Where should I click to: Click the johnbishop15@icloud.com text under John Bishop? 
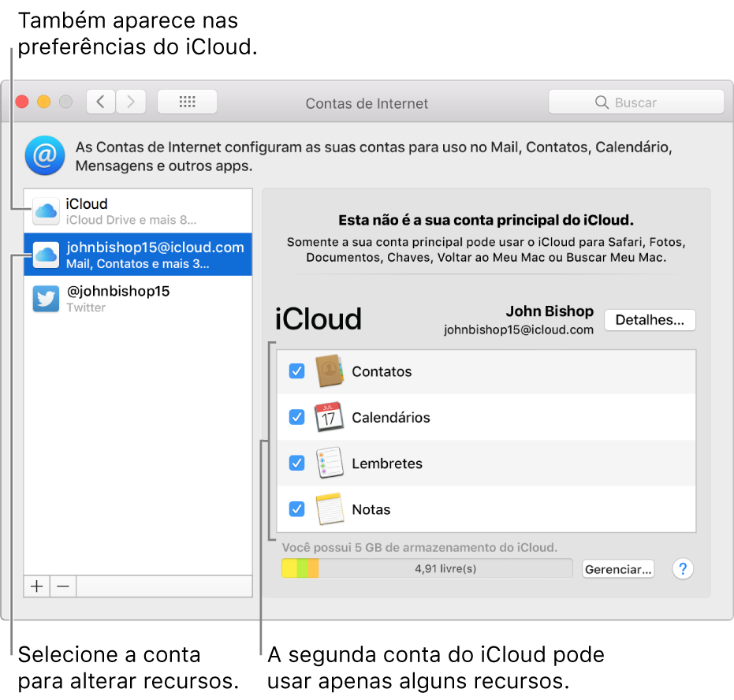pyautogui.click(x=519, y=330)
